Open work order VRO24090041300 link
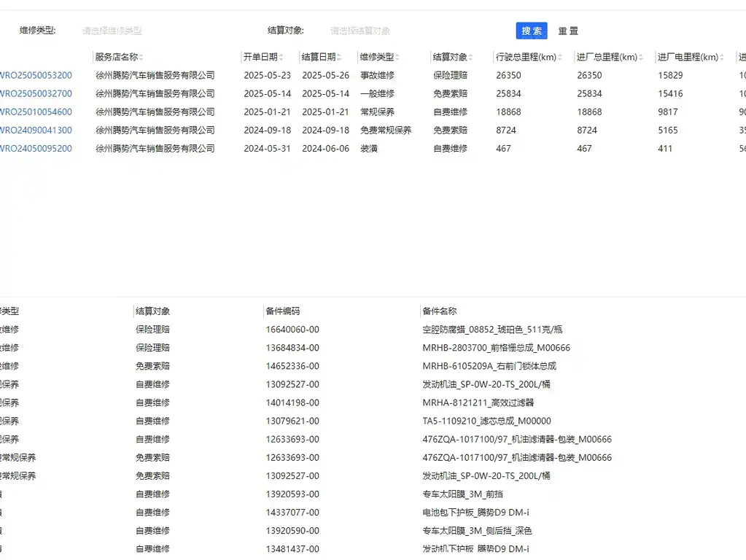This screenshot has height=560, width=746. click(36, 130)
